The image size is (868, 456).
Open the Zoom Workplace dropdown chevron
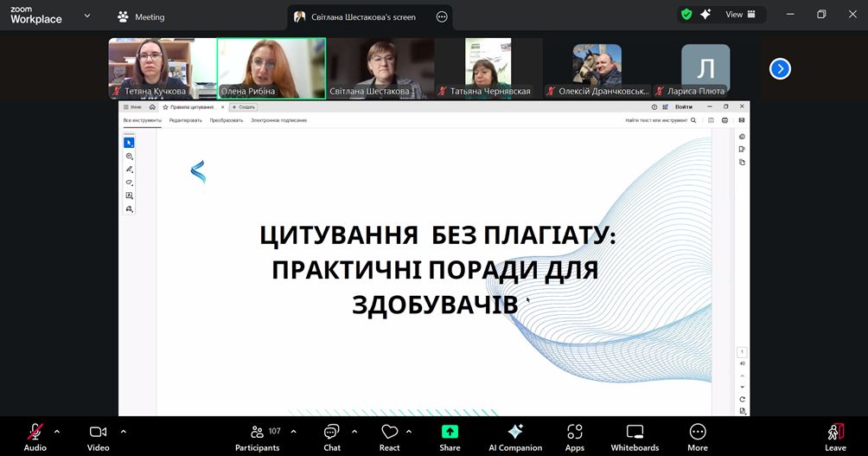tap(86, 16)
